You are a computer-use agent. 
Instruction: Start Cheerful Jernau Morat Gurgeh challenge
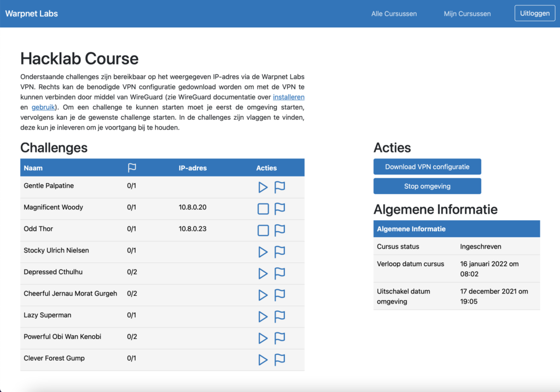click(263, 295)
